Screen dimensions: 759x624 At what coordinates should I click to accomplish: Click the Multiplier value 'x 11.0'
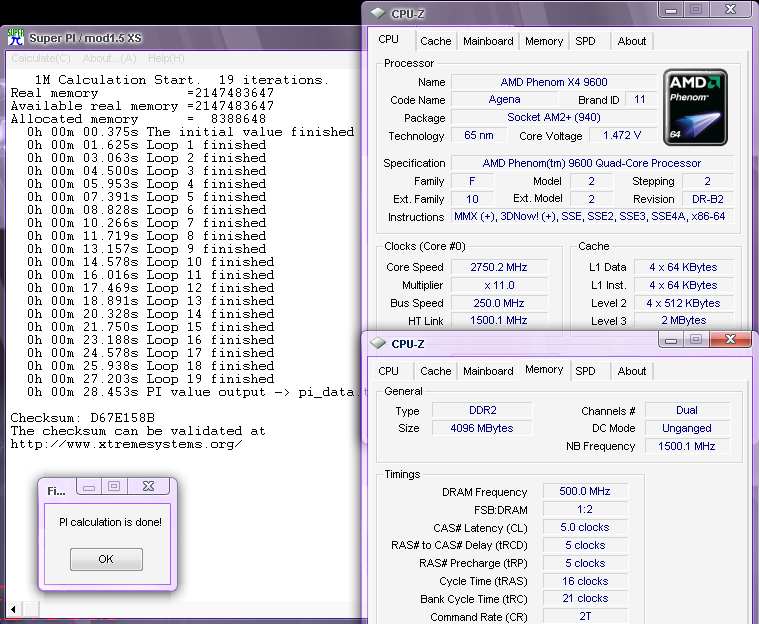pyautogui.click(x=499, y=285)
